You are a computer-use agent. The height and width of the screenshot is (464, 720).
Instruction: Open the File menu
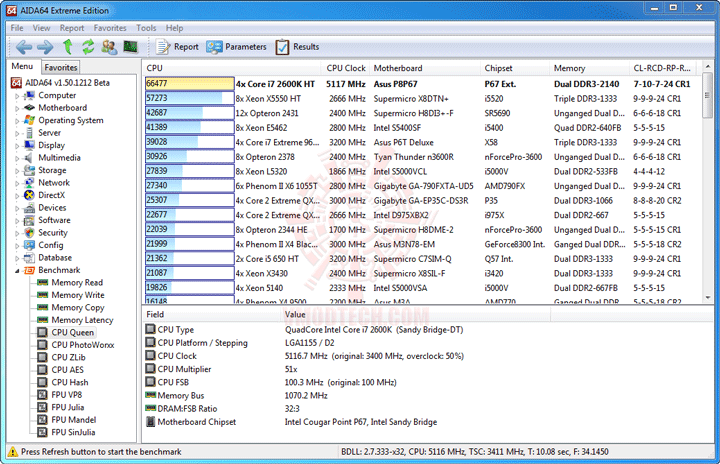click(x=17, y=28)
